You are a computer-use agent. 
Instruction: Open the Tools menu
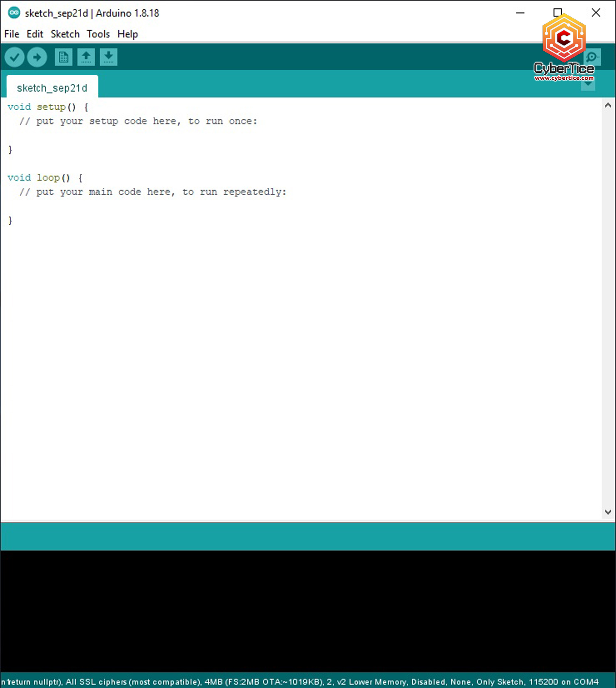pos(98,34)
